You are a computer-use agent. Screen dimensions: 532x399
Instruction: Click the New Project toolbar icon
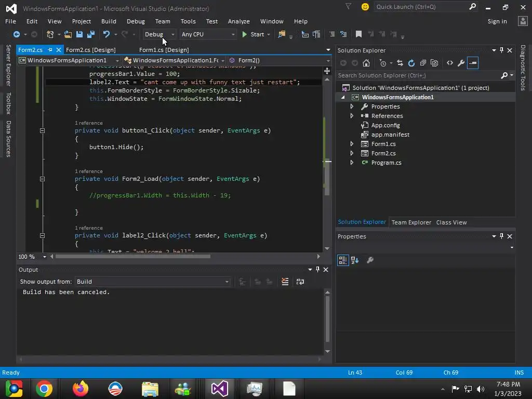[50, 34]
